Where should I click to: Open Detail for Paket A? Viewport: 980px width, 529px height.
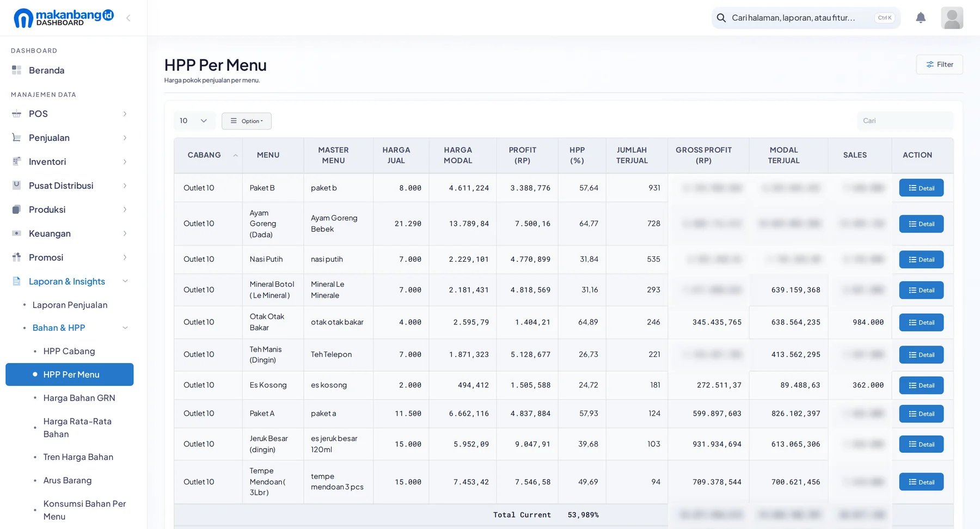[921, 414]
